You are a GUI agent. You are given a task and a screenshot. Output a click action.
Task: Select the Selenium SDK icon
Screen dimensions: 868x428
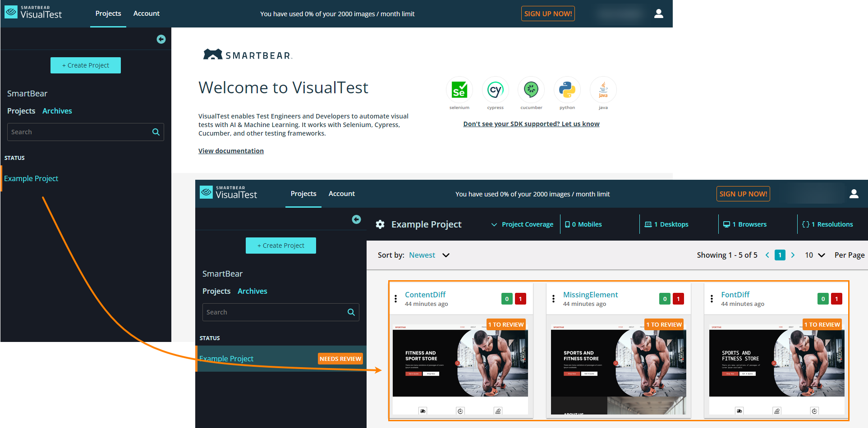(x=459, y=90)
